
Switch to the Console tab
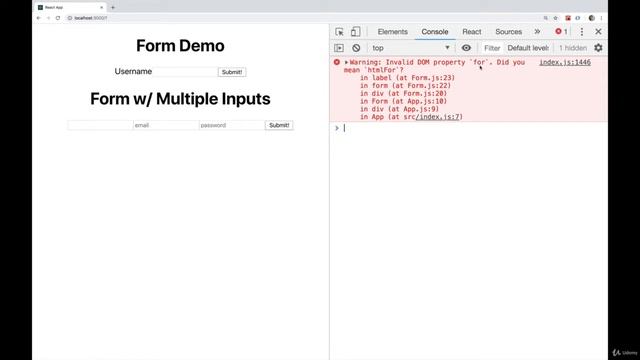(435, 31)
